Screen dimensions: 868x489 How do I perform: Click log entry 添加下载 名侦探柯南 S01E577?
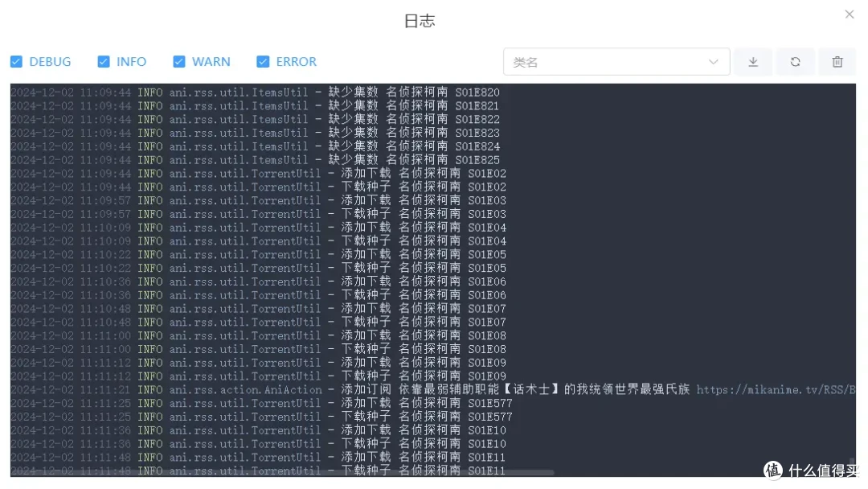pos(261,403)
